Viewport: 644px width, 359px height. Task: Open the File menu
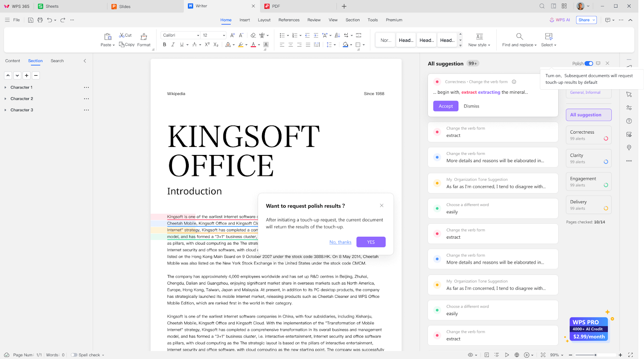tap(17, 20)
